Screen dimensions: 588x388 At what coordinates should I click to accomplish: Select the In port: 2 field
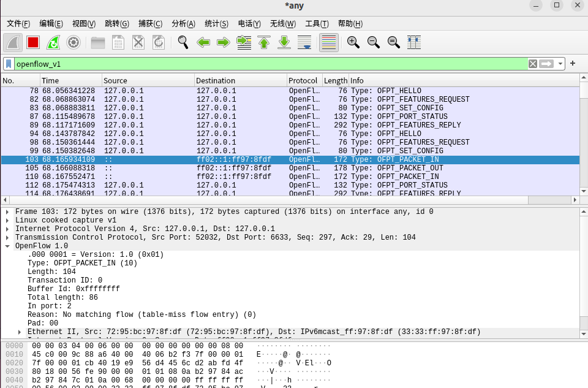point(50,306)
